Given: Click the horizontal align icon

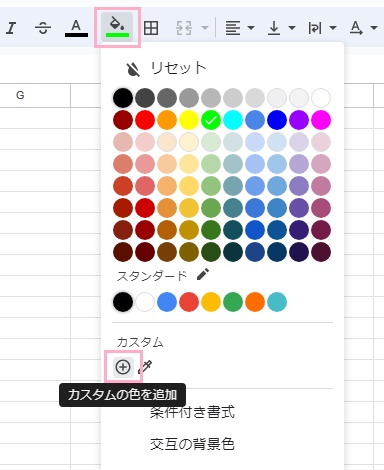Looking at the screenshot, I should pos(233,28).
